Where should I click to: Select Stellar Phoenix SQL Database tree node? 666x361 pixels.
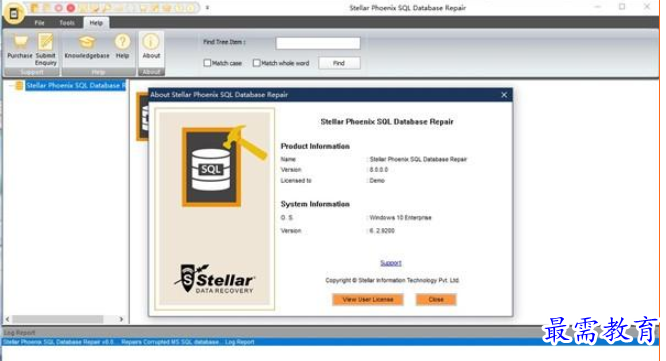76,85
